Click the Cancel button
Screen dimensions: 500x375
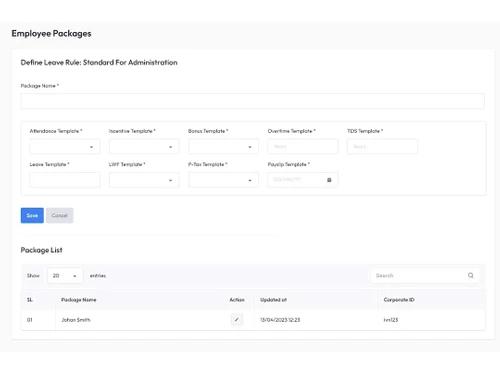click(60, 215)
